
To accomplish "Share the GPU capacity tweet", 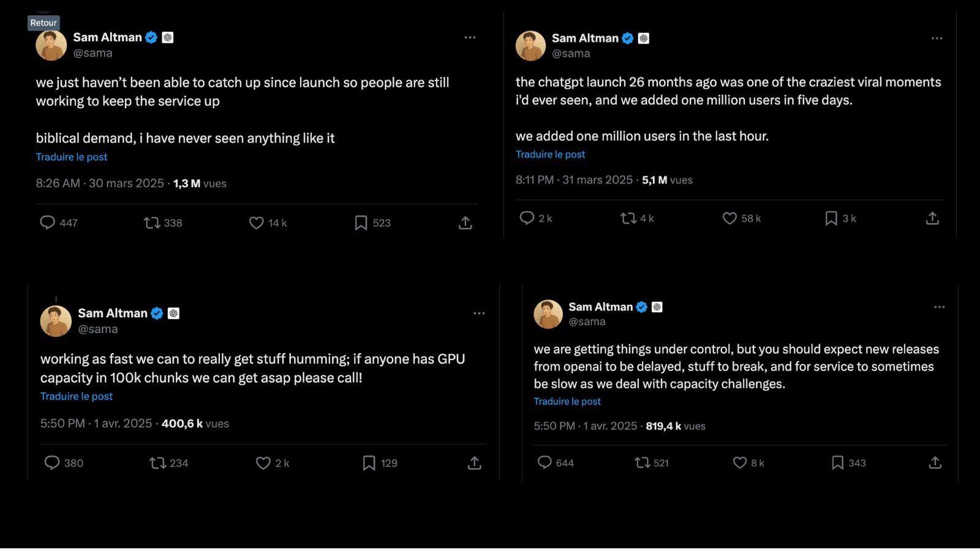I will pos(474,463).
